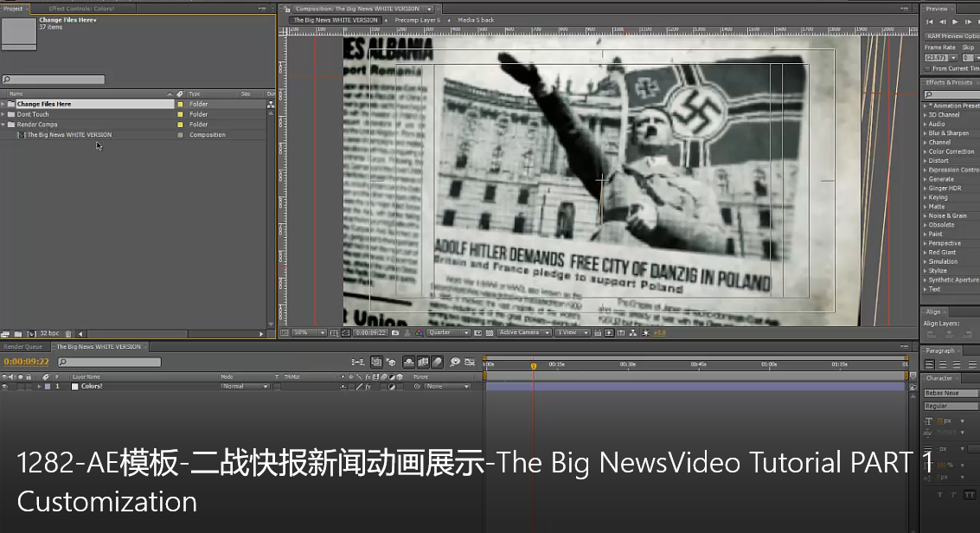Open the 50% magnification dropdown
980x533 pixels.
[x=309, y=333]
